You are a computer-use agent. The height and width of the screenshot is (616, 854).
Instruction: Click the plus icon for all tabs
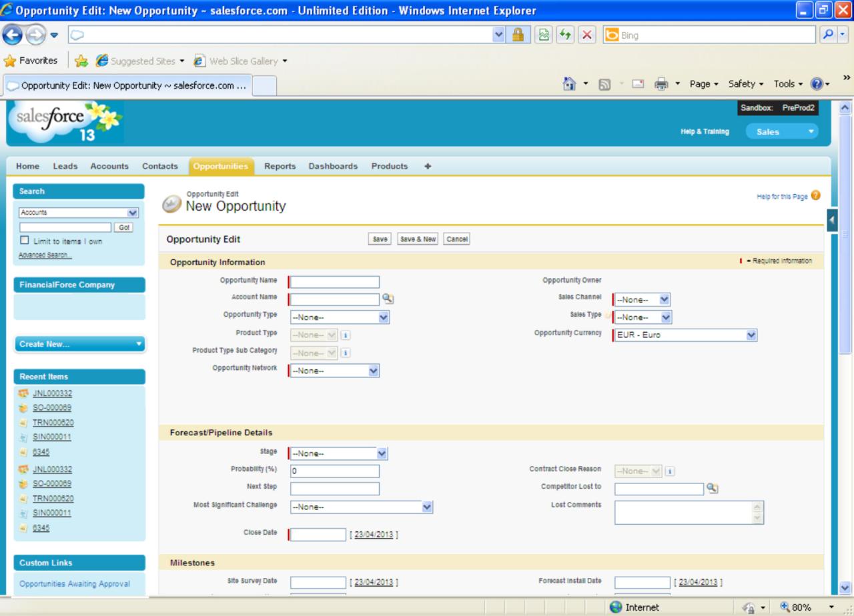tap(428, 166)
